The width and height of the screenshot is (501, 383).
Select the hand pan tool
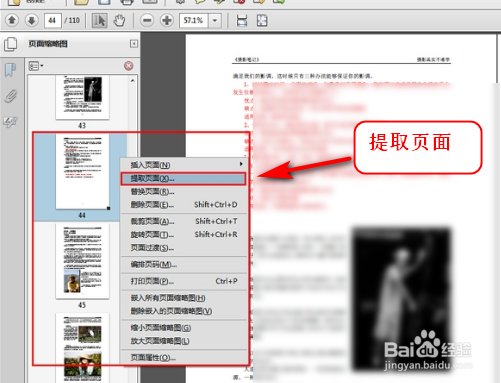[x=119, y=20]
